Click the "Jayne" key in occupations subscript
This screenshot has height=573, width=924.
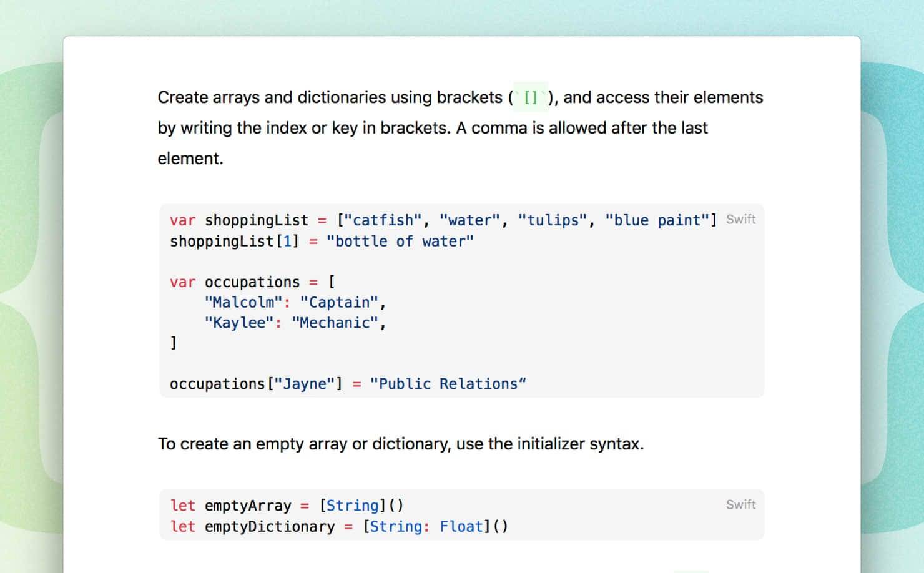tap(305, 384)
